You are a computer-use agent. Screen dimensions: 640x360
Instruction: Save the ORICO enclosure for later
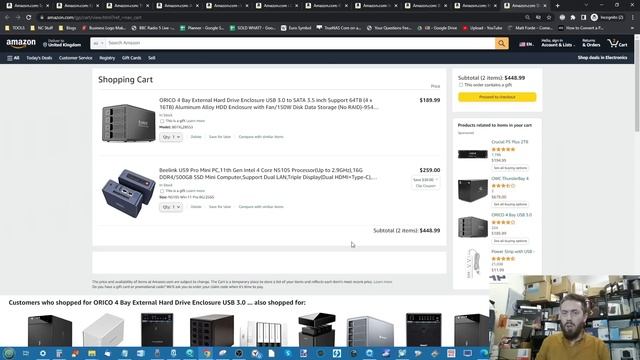click(220, 137)
